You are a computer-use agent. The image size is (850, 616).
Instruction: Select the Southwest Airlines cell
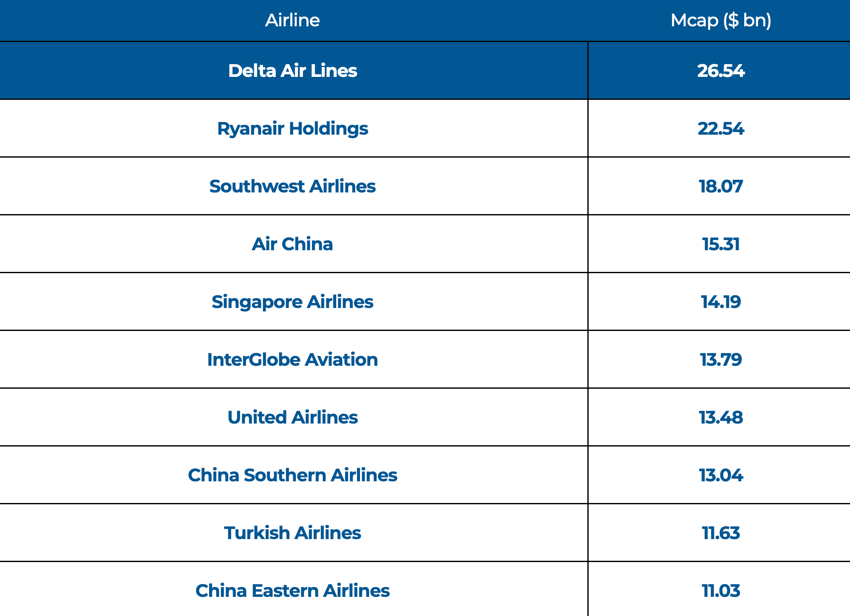[x=292, y=186]
